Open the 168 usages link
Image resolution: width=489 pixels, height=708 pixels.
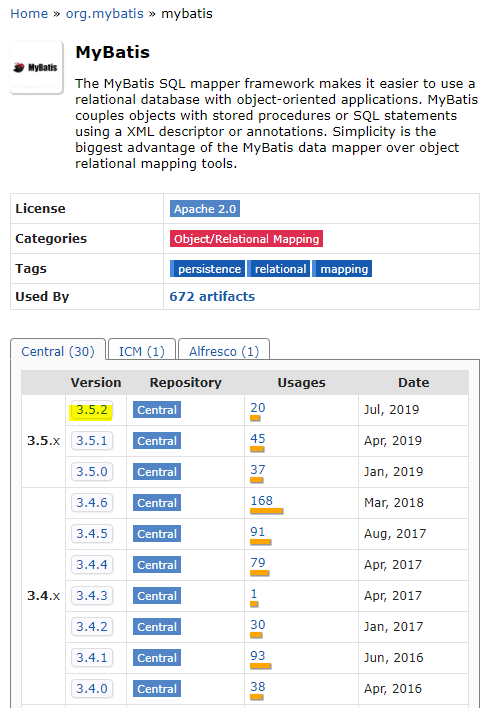pyautogui.click(x=262, y=501)
